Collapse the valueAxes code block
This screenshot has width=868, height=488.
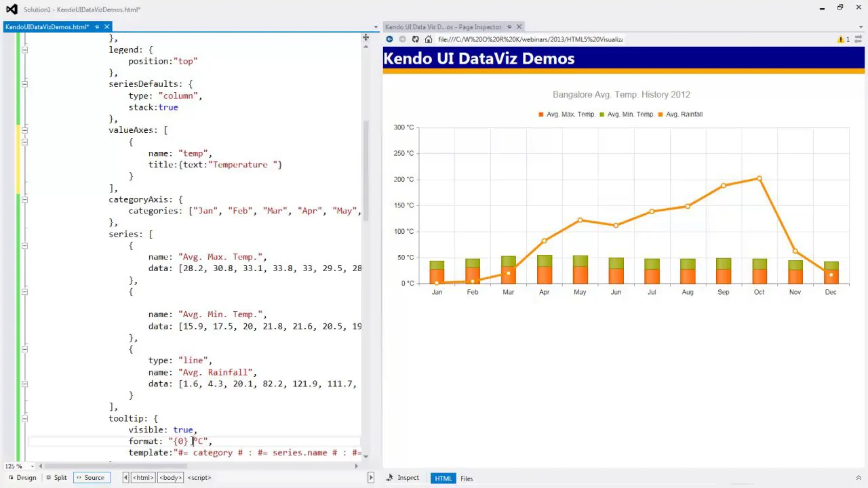(x=24, y=130)
